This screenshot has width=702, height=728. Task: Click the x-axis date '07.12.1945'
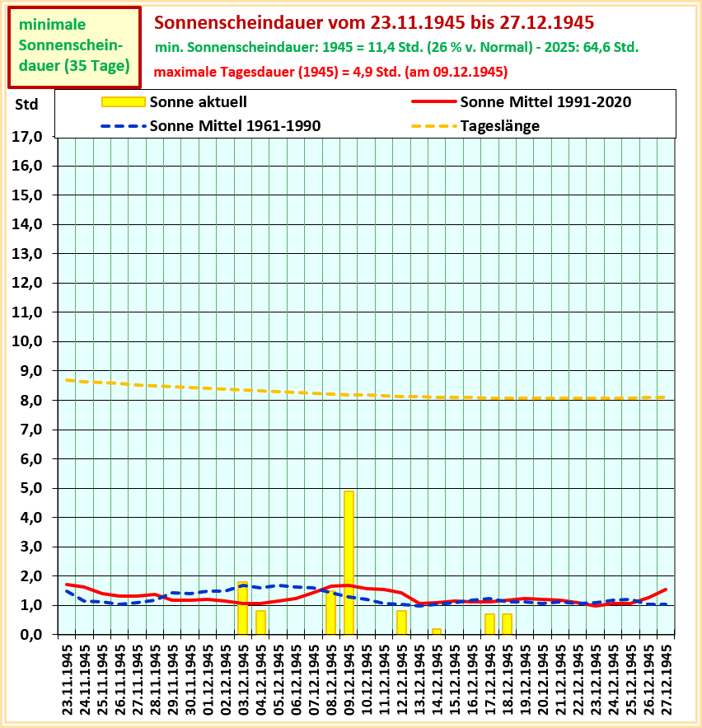click(314, 679)
